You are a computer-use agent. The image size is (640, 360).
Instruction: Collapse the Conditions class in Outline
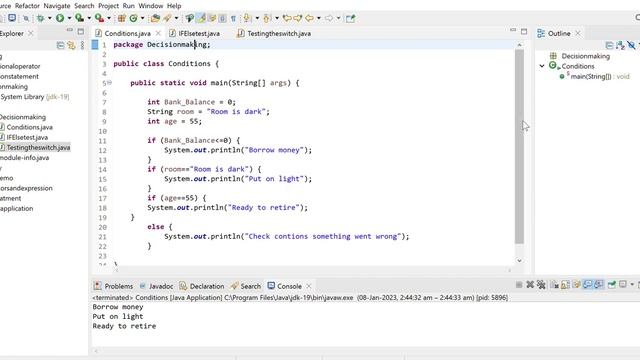click(542, 66)
